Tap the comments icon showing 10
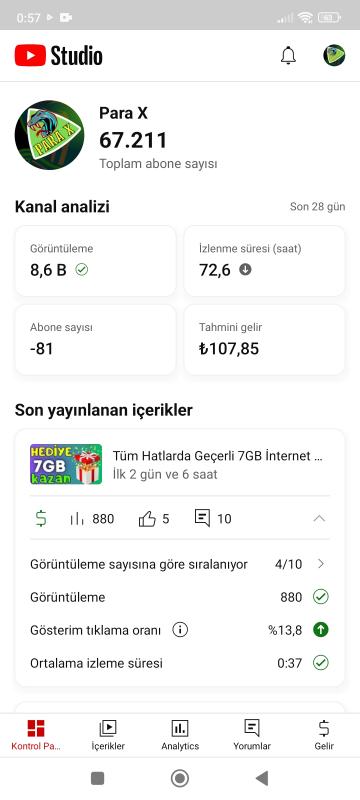The width and height of the screenshot is (360, 800). point(202,518)
